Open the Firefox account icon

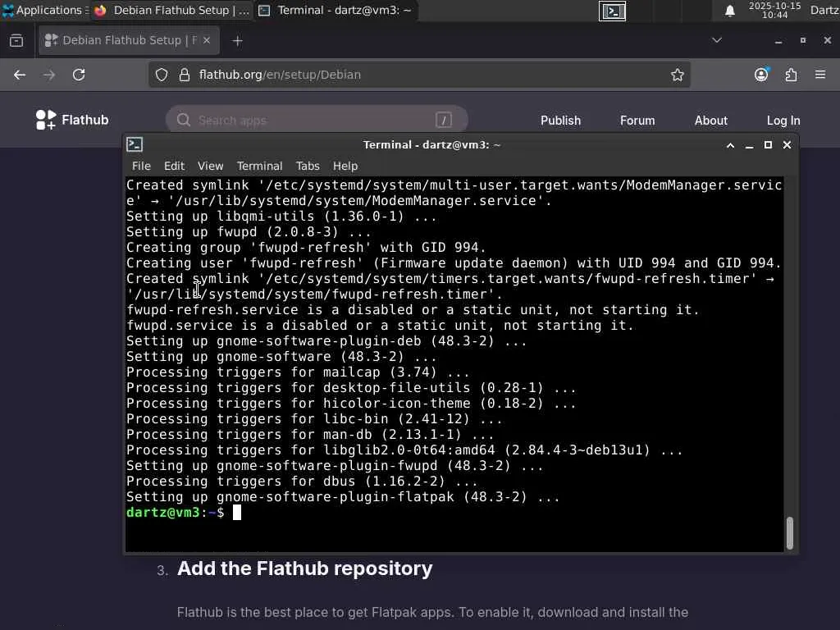(761, 75)
